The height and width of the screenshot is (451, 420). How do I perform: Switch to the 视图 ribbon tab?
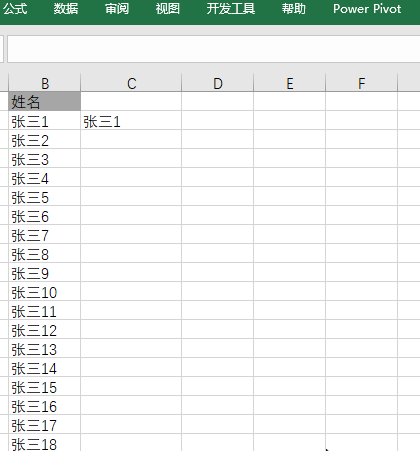(x=168, y=9)
